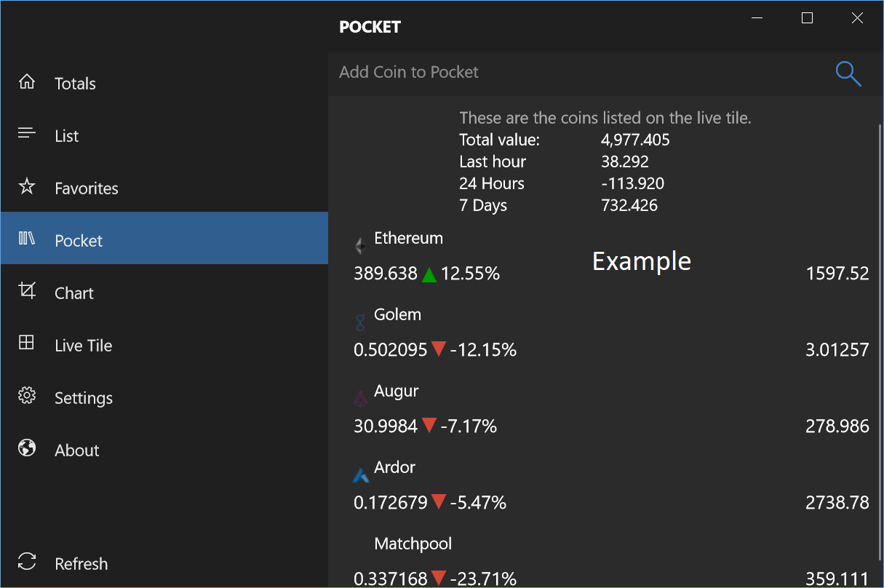Switch to the Live Tile menu item
Viewport: 884px width, 588px height.
click(164, 345)
